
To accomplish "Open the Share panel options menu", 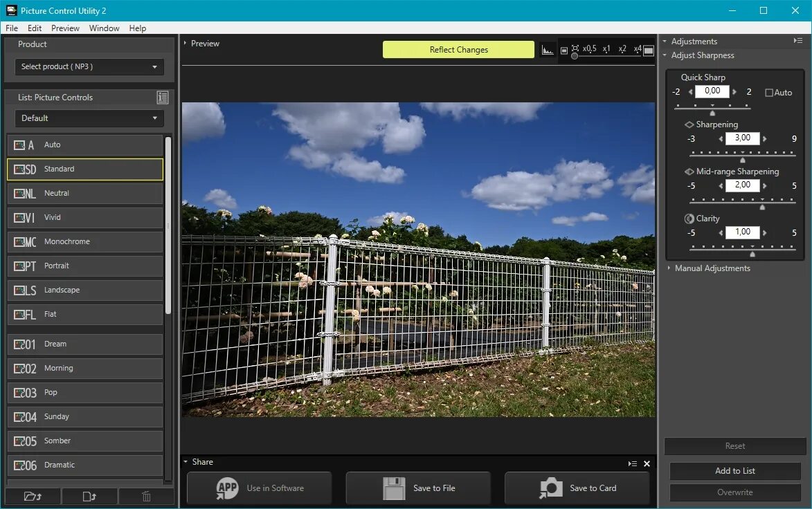I will pyautogui.click(x=632, y=463).
